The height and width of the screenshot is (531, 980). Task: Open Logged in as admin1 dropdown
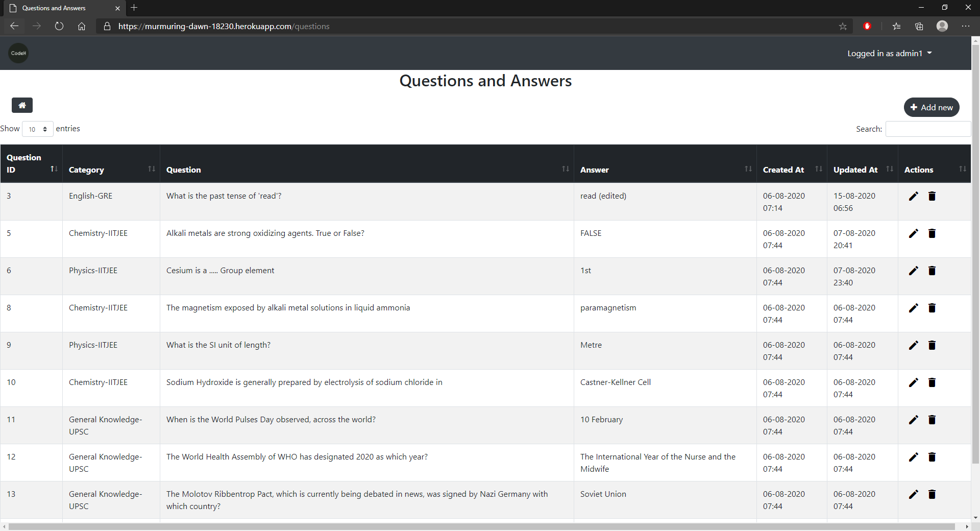pyautogui.click(x=890, y=53)
